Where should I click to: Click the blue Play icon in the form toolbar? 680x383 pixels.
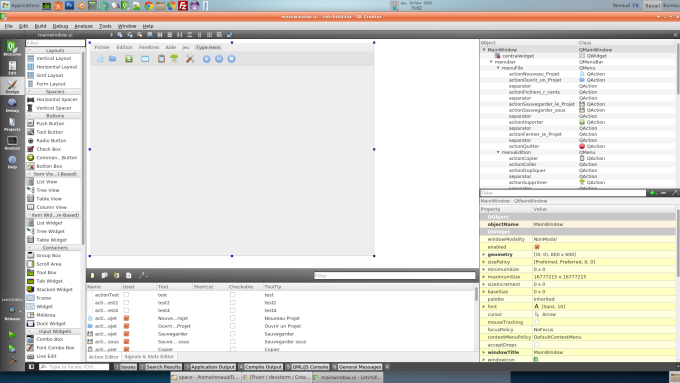[206, 59]
